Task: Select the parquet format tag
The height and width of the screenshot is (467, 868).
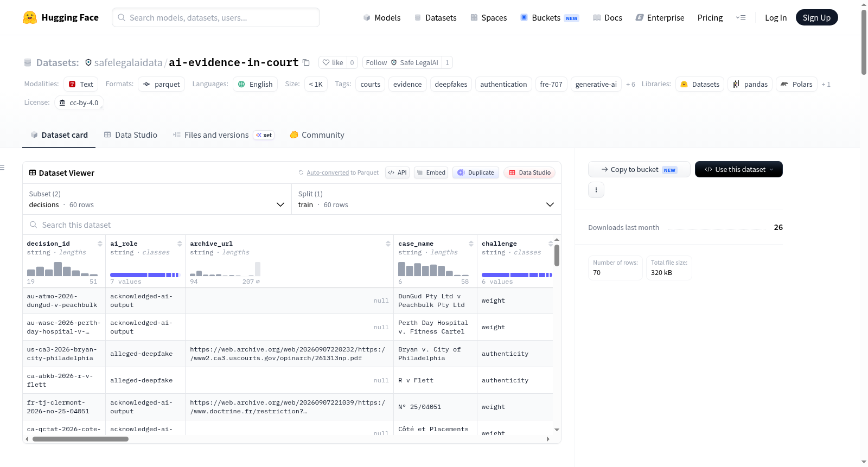Action: pos(161,84)
